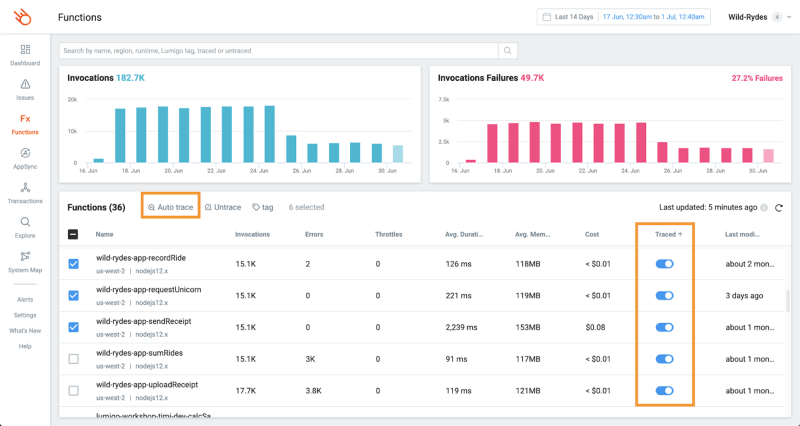Select the Functions Fx icon
This screenshot has height=426, width=800.
point(25,119)
